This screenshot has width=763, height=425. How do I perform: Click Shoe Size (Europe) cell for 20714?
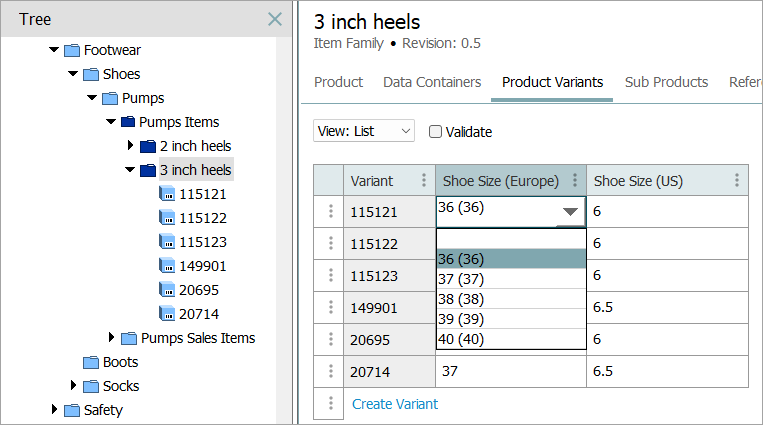pos(510,372)
